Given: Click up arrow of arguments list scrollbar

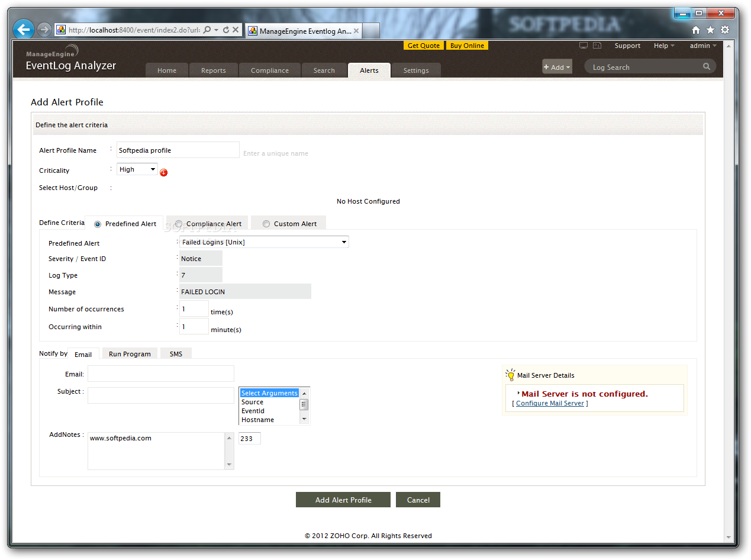Looking at the screenshot, I should pyautogui.click(x=304, y=393).
